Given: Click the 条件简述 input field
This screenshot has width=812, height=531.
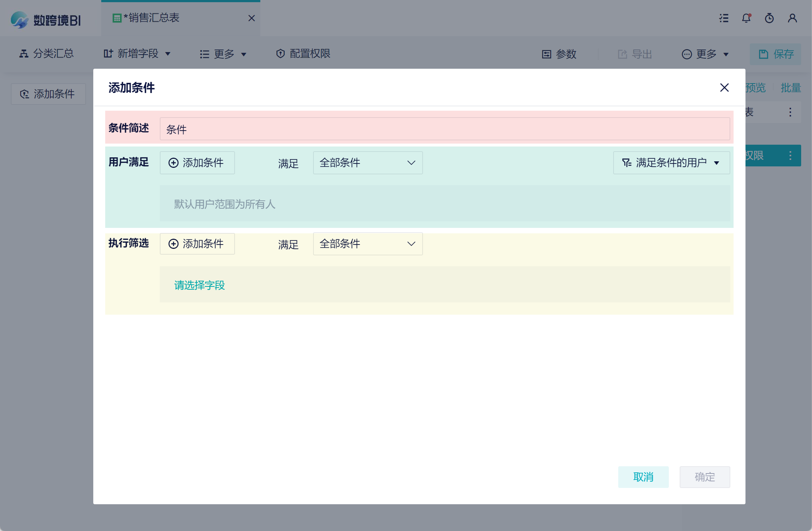Looking at the screenshot, I should tap(445, 129).
